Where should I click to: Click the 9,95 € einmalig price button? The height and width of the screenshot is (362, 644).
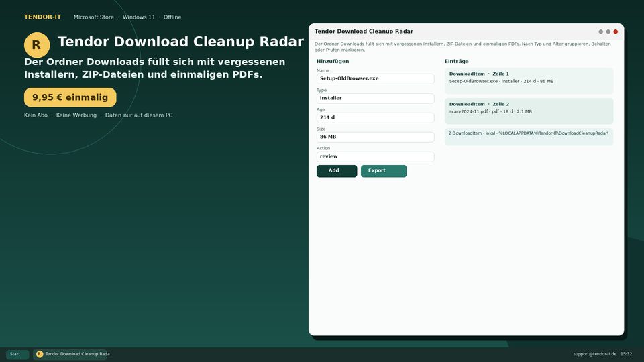pyautogui.click(x=70, y=97)
